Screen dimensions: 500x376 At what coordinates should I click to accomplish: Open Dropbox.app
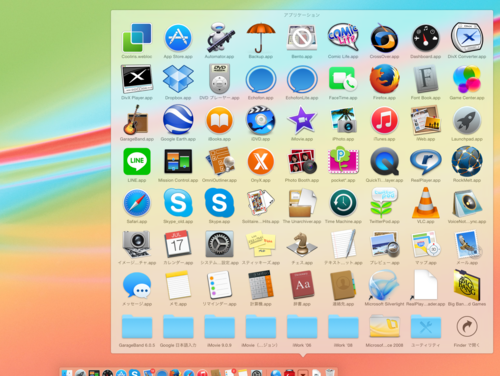point(178,79)
